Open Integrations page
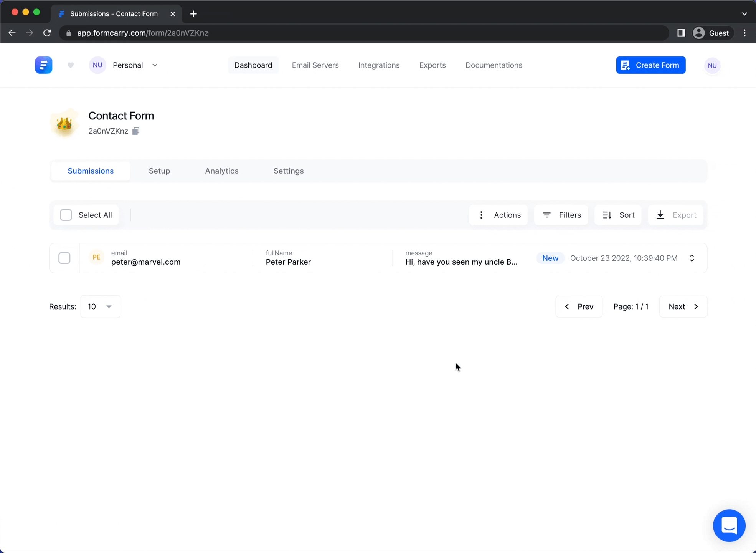 (x=379, y=65)
